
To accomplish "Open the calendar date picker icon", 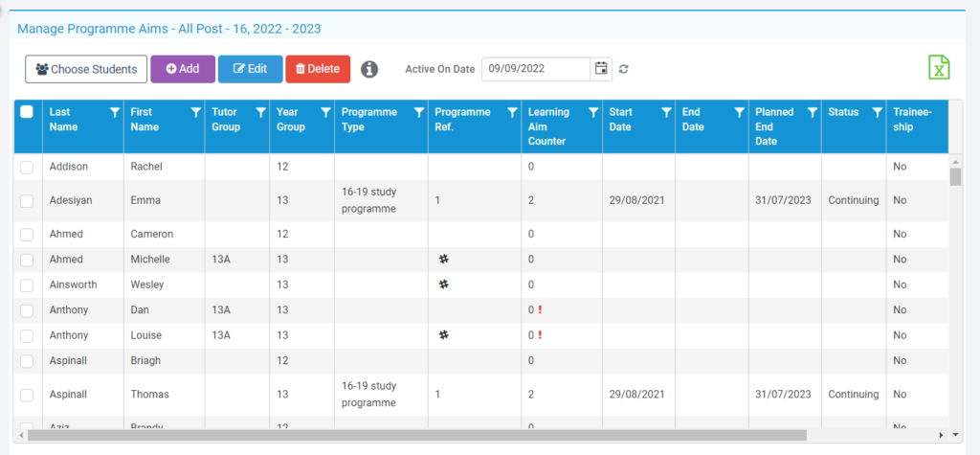I will tap(601, 69).
